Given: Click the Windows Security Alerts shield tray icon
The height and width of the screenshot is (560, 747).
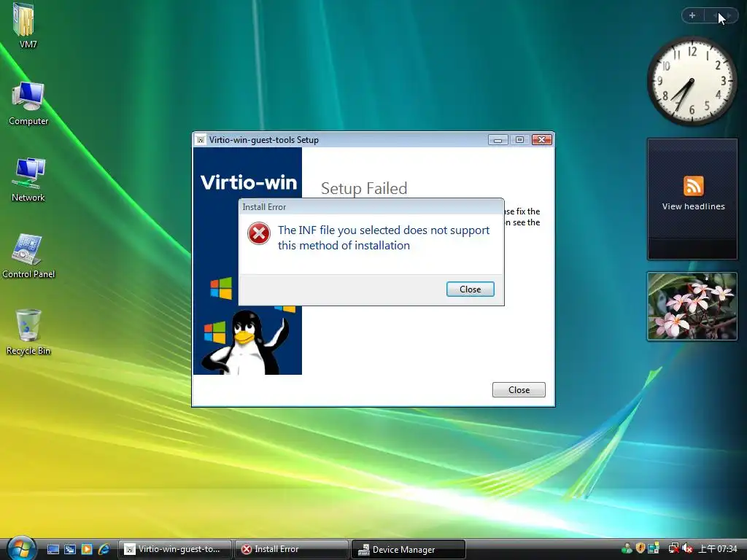Looking at the screenshot, I should [x=640, y=548].
